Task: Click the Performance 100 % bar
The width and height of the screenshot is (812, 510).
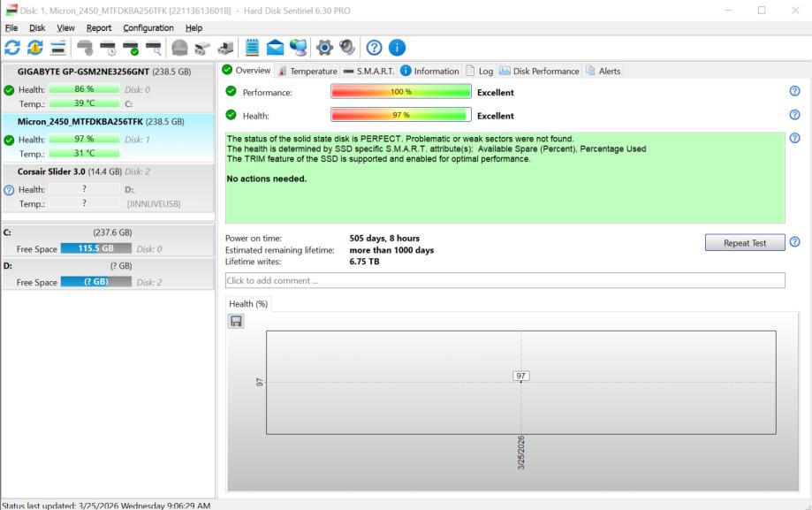Action: click(x=401, y=91)
